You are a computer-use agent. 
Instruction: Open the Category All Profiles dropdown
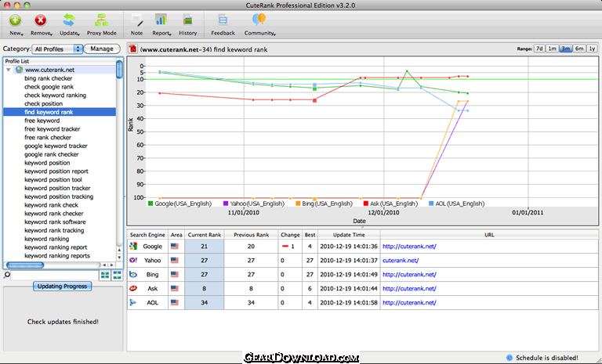[57, 49]
